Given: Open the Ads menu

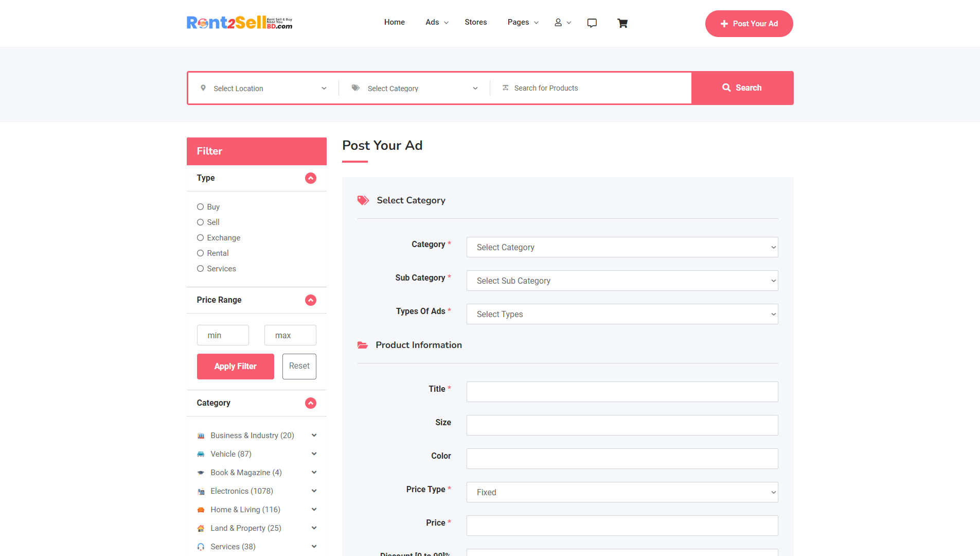Looking at the screenshot, I should 437,22.
